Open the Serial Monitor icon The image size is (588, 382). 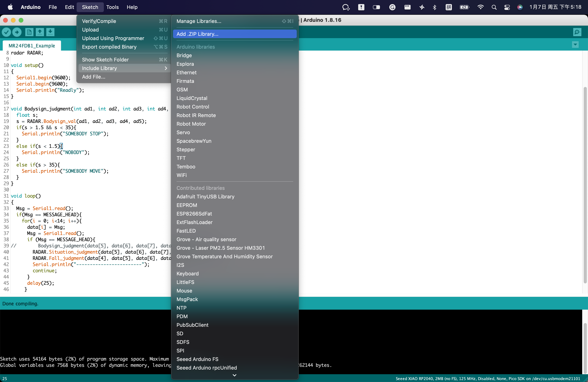coord(577,32)
